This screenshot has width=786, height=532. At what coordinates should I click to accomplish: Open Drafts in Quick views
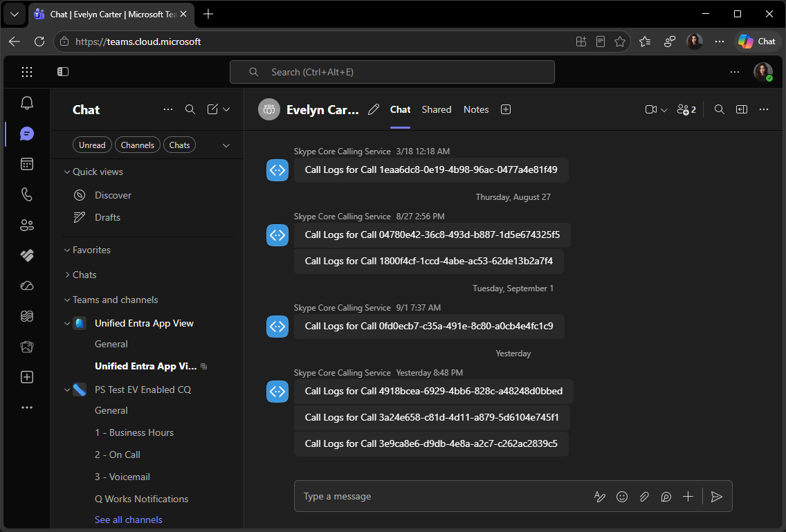107,217
